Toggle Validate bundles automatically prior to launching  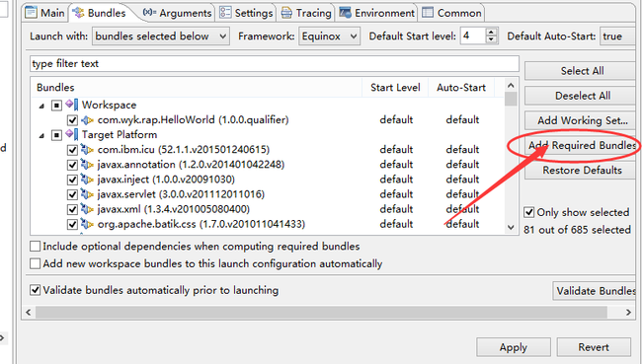tap(36, 290)
